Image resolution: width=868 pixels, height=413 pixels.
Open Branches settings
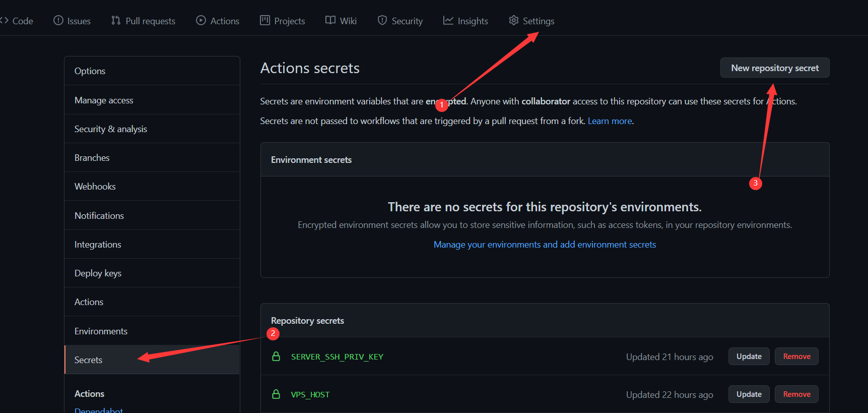(152, 157)
